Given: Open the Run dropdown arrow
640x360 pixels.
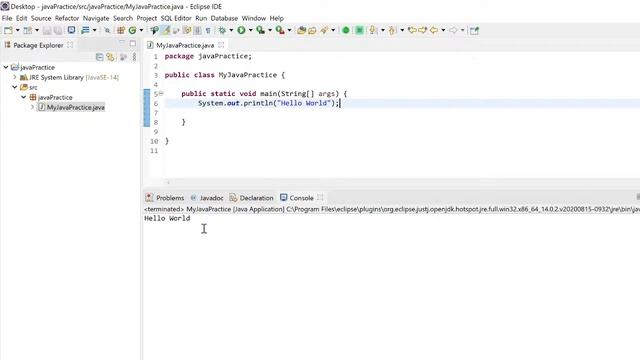Looking at the screenshot, I should point(251,30).
